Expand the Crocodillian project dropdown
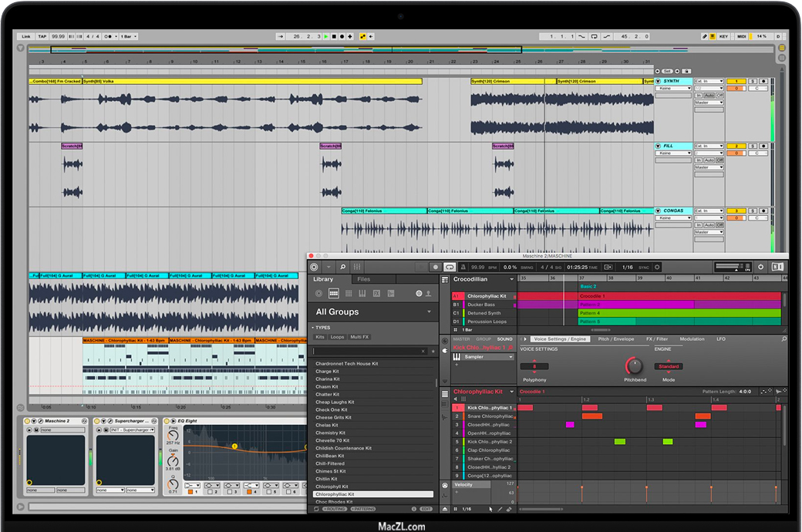The width and height of the screenshot is (802, 532). (511, 279)
